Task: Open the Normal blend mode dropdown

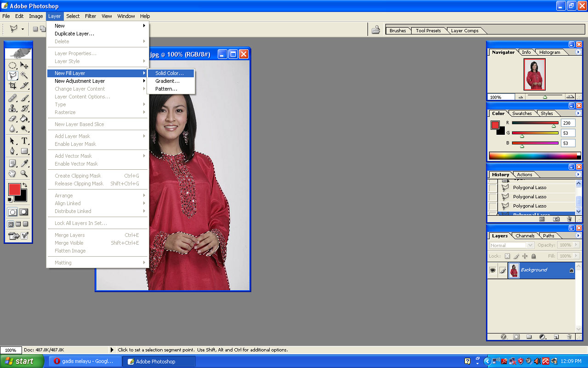Action: 512,245
